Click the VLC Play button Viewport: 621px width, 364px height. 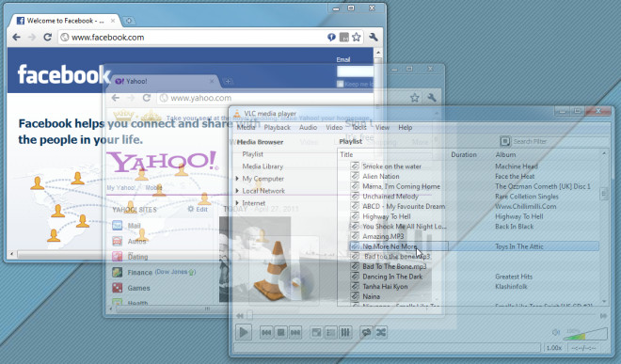[x=243, y=332]
